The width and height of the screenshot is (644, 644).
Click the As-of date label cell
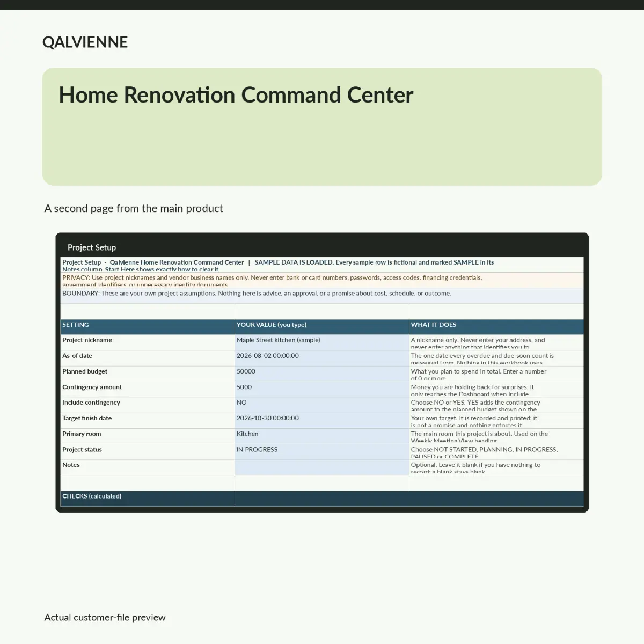[x=148, y=358]
